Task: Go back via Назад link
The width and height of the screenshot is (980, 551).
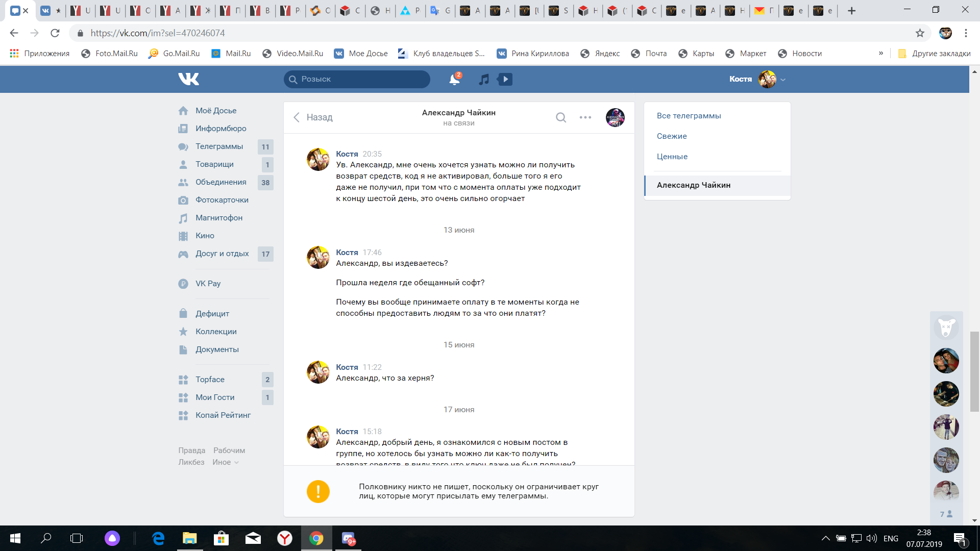Action: click(313, 117)
